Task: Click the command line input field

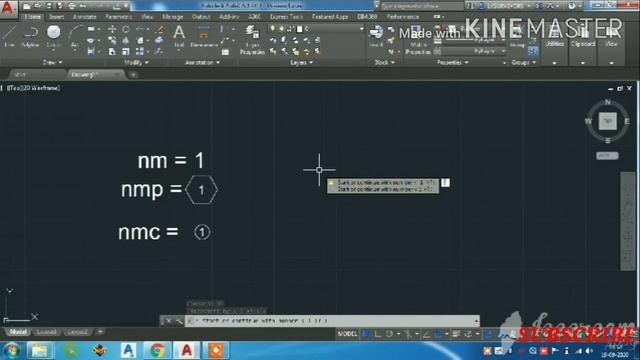Action: (x=333, y=321)
